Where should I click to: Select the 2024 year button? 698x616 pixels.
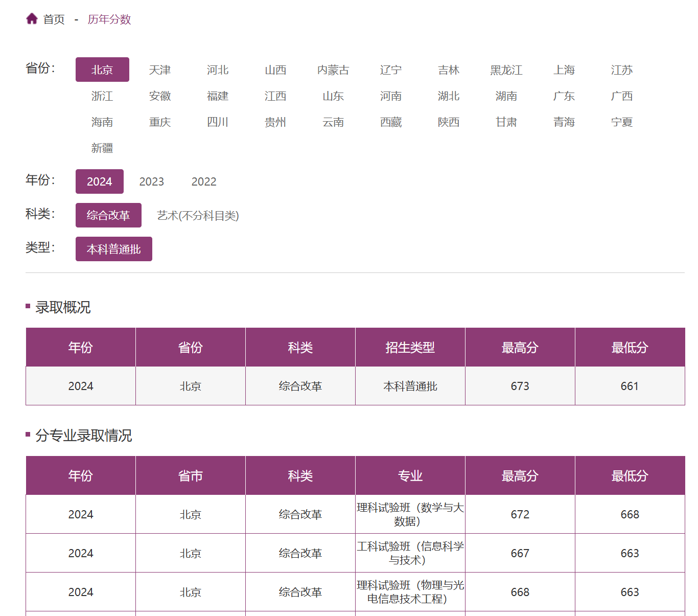point(100,181)
